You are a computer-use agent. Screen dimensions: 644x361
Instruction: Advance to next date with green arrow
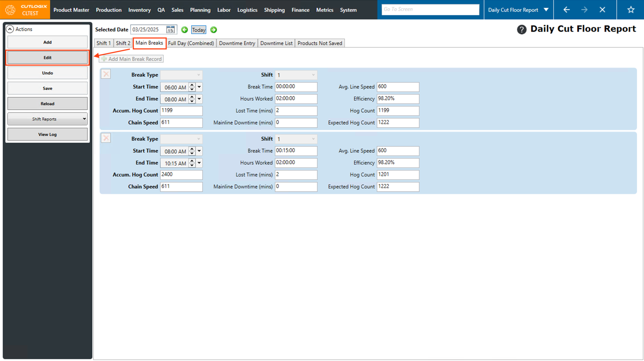tap(214, 30)
